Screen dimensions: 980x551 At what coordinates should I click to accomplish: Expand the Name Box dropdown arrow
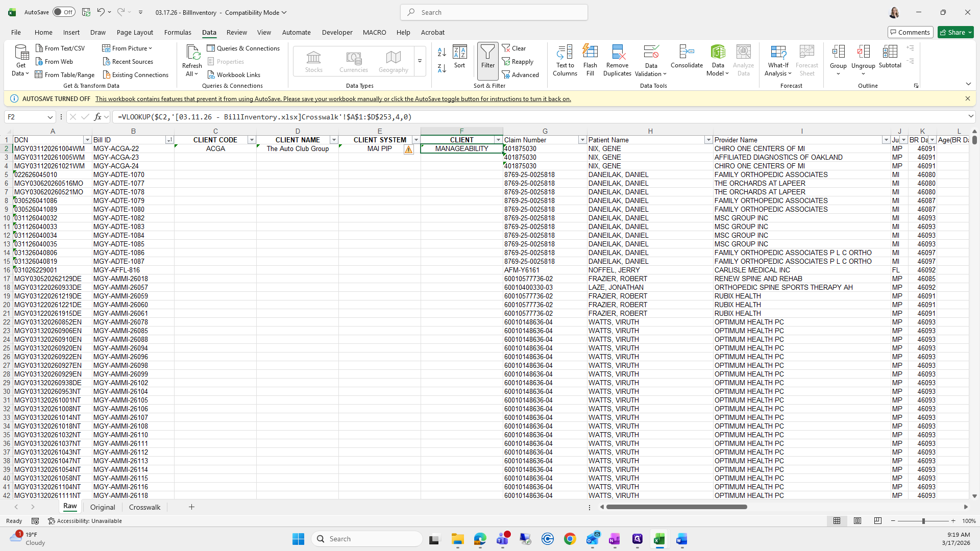50,117
